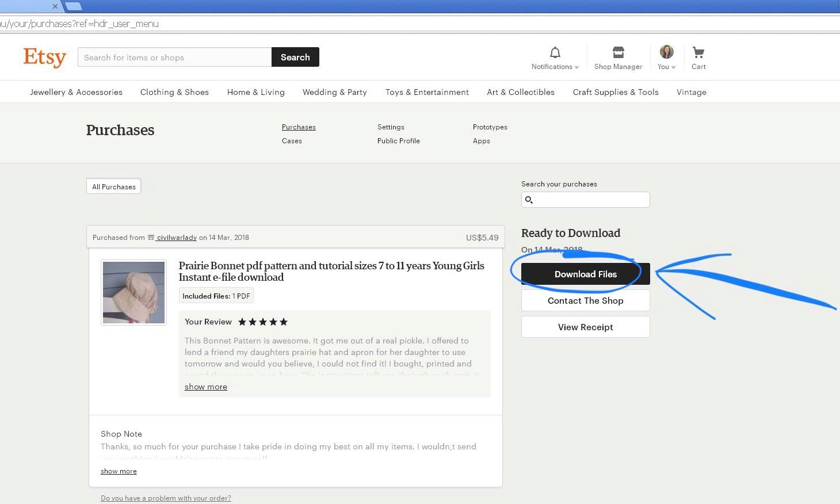The image size is (840, 504).
Task: Click the Download Files button
Action: pyautogui.click(x=585, y=274)
